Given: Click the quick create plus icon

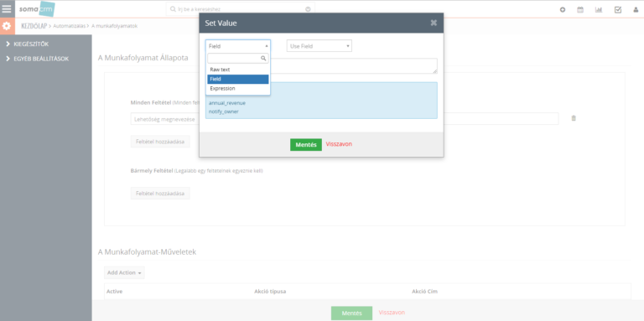Looking at the screenshot, I should click(563, 10).
